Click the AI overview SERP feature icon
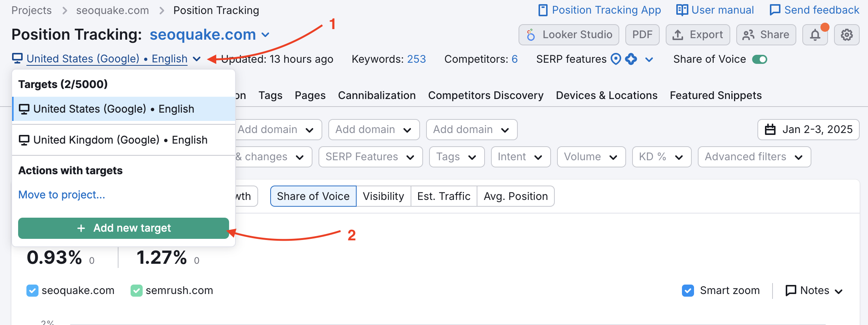 click(631, 59)
